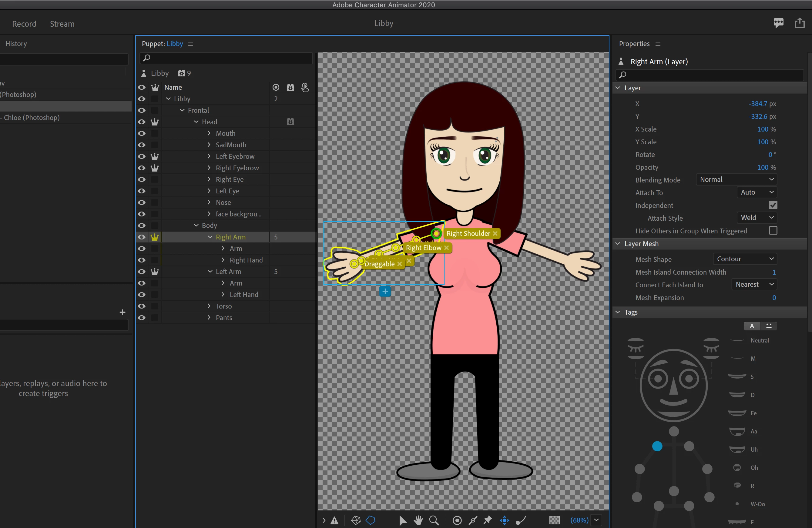Screen dimensions: 812x528
Task: Open the Mesh Shape Contour dropdown
Action: (745, 259)
